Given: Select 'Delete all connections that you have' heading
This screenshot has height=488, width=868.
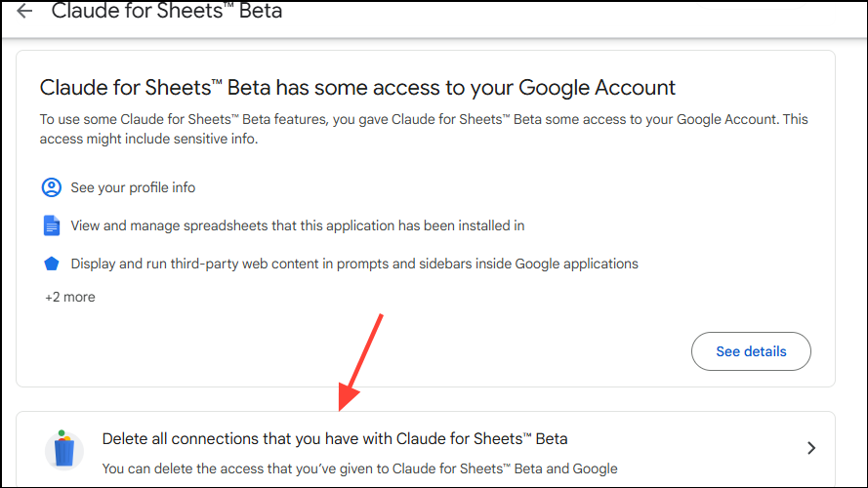Looking at the screenshot, I should (x=334, y=438).
